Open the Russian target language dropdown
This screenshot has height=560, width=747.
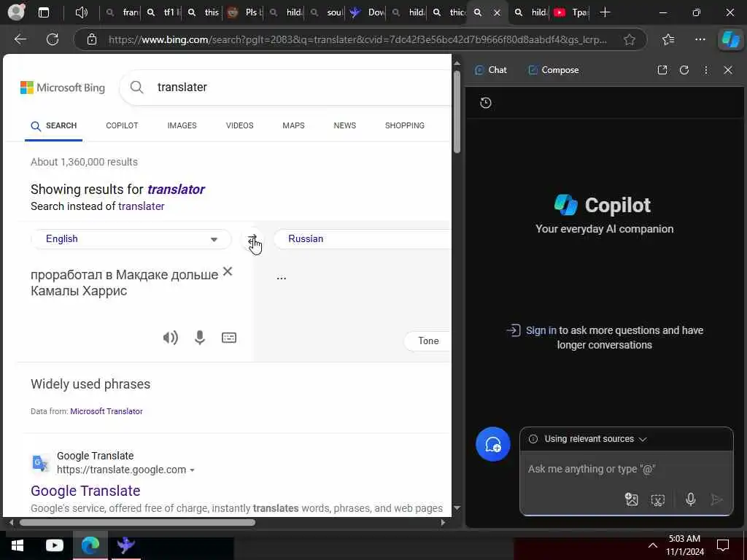coord(362,239)
